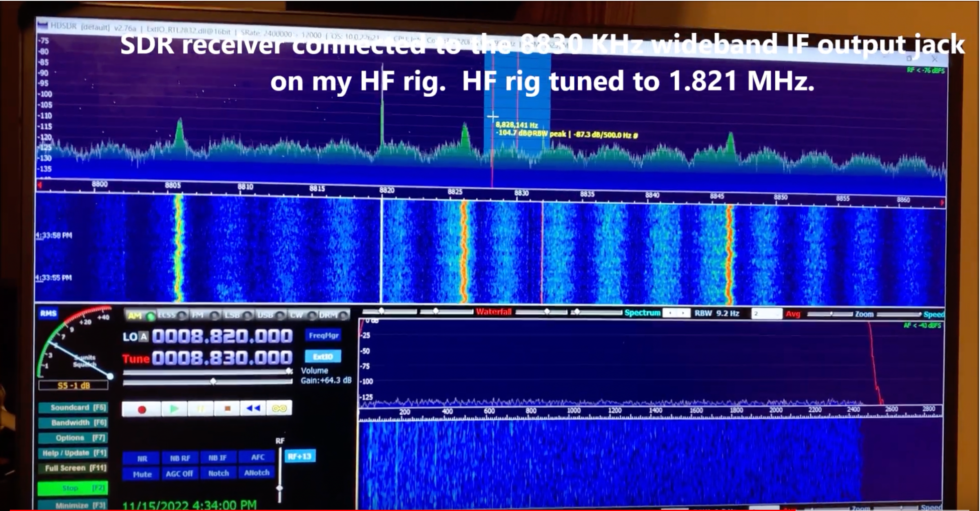
Task: Click the LO A selector box
Action: [143, 336]
